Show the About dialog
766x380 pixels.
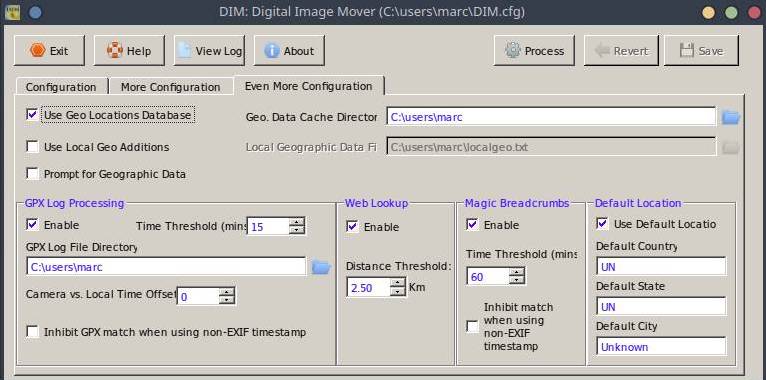coord(289,50)
